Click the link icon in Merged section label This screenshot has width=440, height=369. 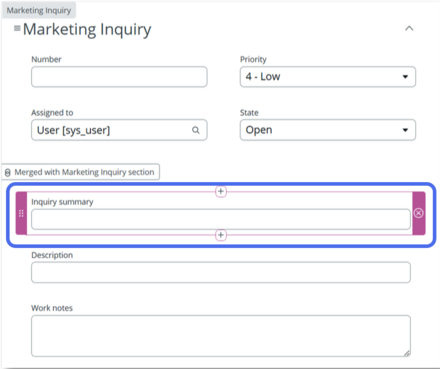click(8, 172)
